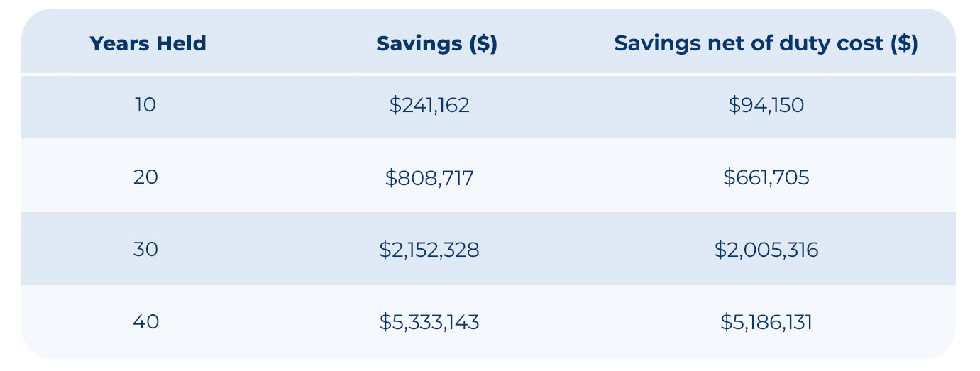
Task: Click the 20 years held cell
Action: click(145, 177)
